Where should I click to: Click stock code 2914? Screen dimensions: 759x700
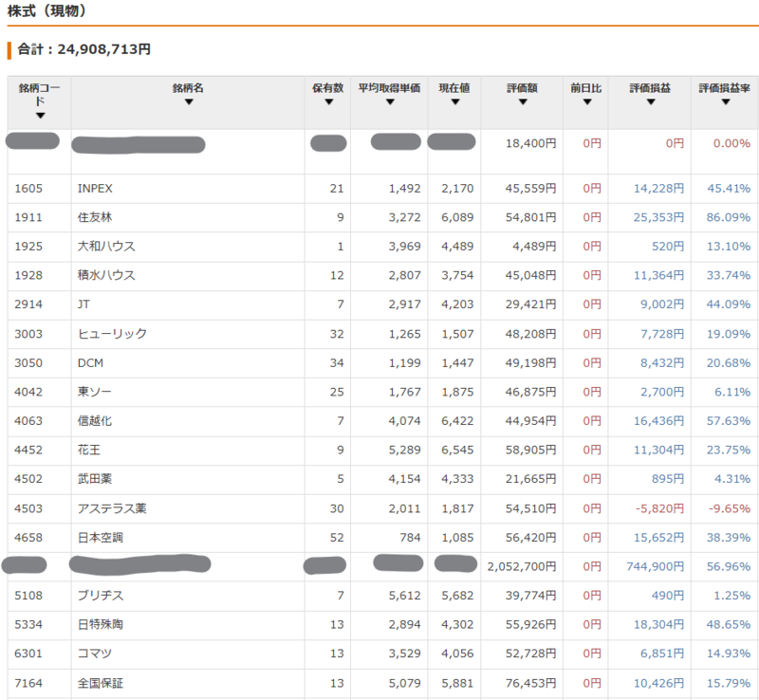(x=28, y=304)
